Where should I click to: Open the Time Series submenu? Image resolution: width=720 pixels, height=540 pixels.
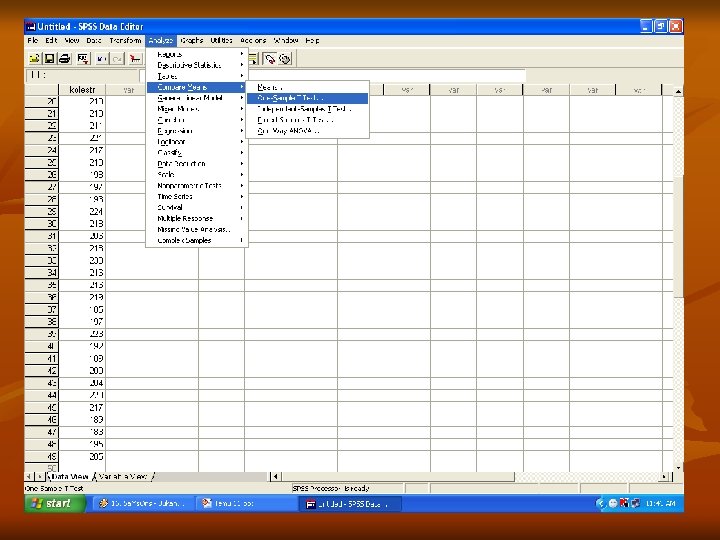point(197,197)
